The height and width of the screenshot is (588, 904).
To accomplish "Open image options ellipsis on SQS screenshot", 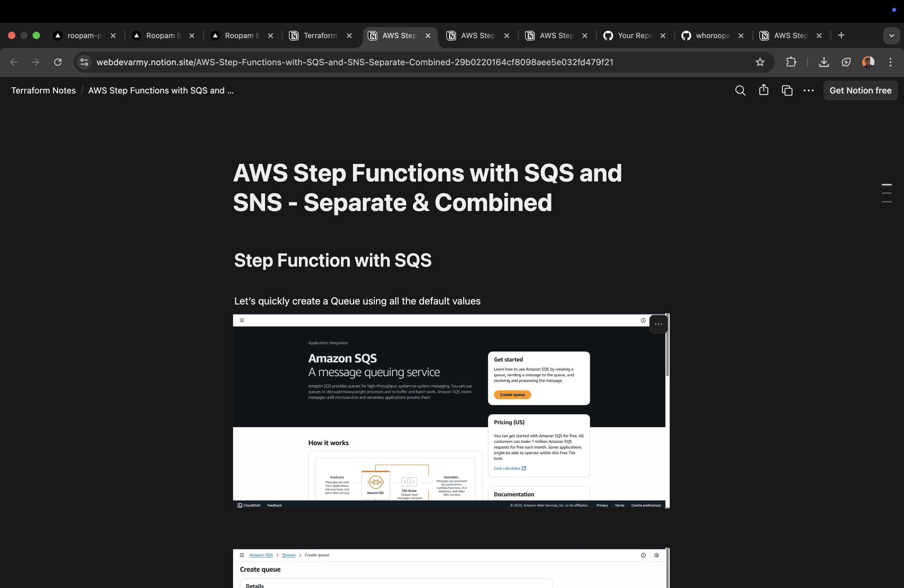I will pyautogui.click(x=658, y=324).
